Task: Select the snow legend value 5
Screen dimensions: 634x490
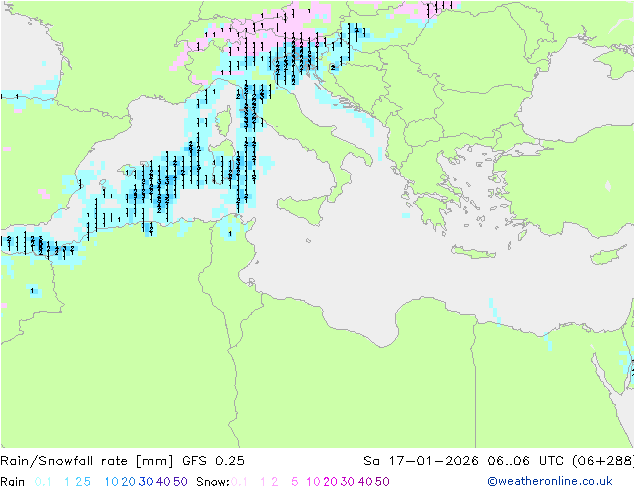Action: (294, 482)
